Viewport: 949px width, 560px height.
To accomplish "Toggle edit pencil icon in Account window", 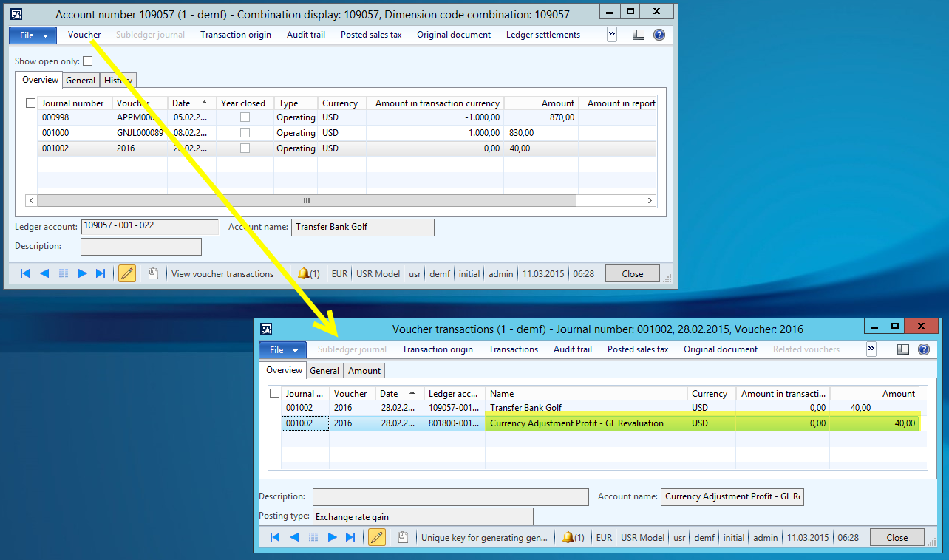I will [127, 273].
